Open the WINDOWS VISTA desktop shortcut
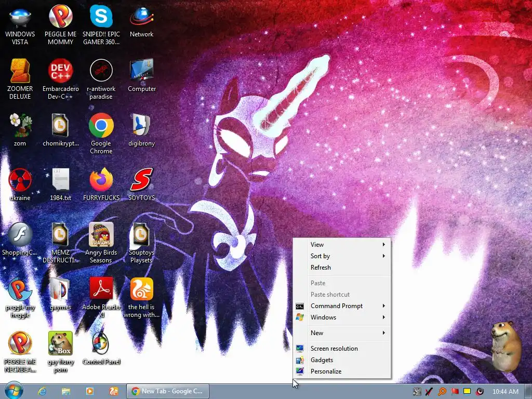The width and height of the screenshot is (532, 399). point(20,25)
